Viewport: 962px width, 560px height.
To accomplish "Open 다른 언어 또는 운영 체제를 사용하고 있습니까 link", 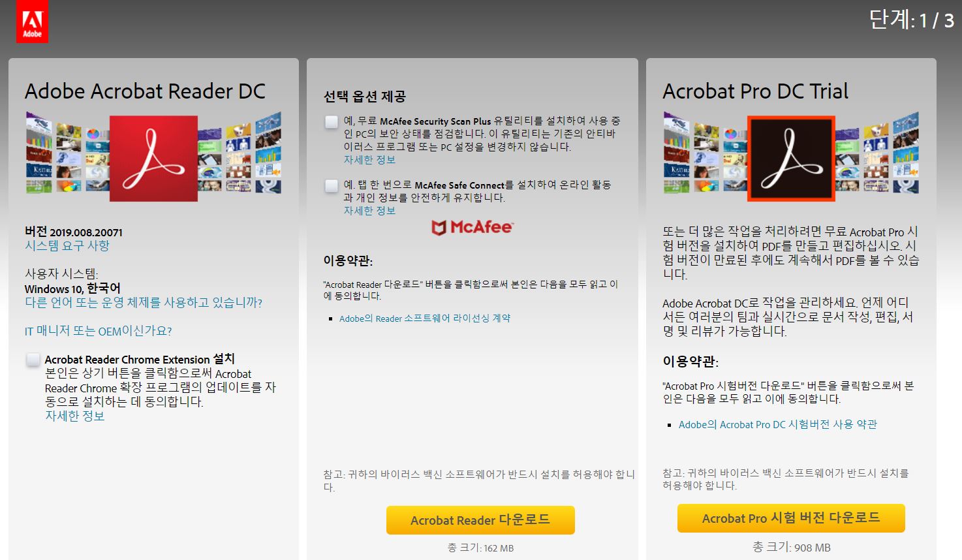I will pos(144,303).
